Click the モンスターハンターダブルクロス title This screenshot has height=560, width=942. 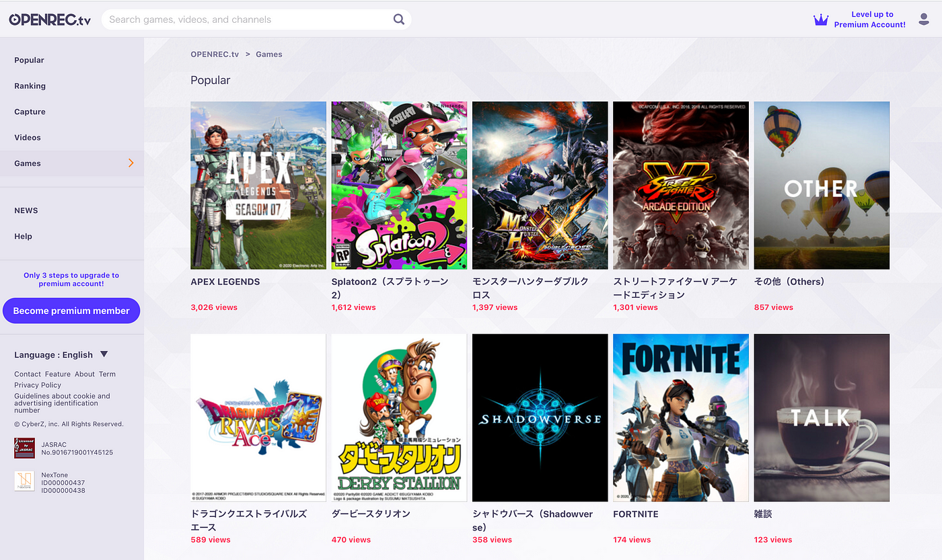pyautogui.click(x=531, y=288)
